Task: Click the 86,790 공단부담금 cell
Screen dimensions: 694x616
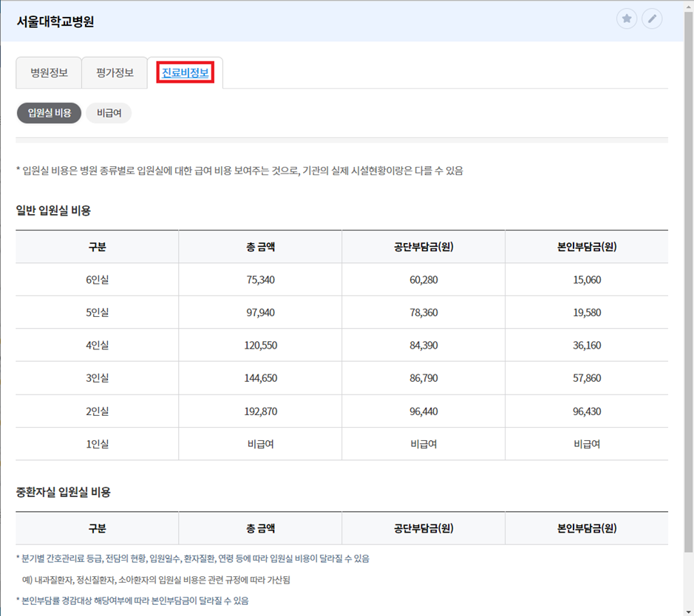Action: (x=423, y=378)
